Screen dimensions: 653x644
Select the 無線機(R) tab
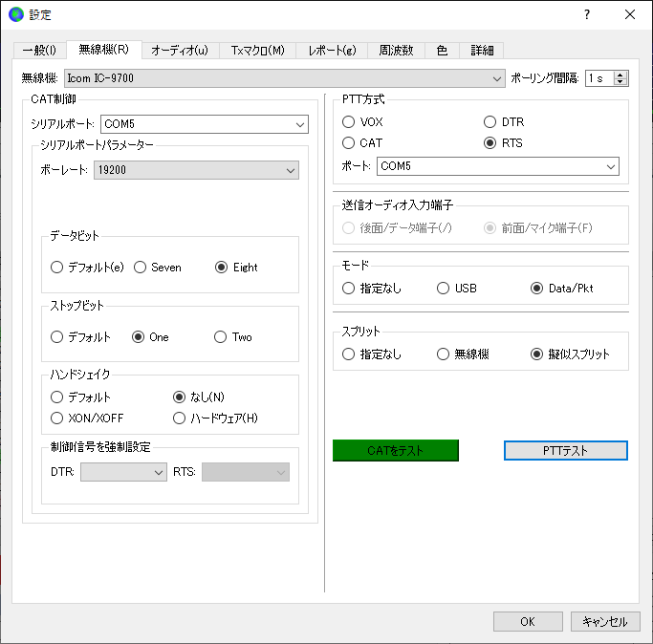tap(103, 50)
